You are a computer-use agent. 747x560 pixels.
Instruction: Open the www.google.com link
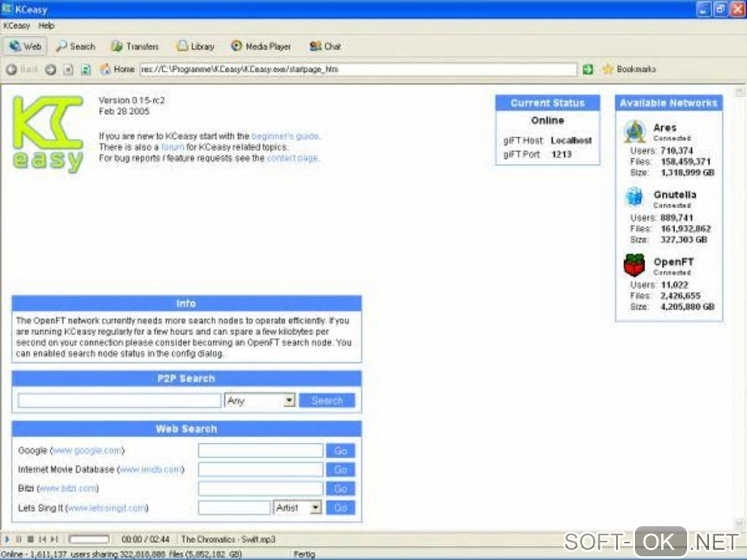point(86,450)
